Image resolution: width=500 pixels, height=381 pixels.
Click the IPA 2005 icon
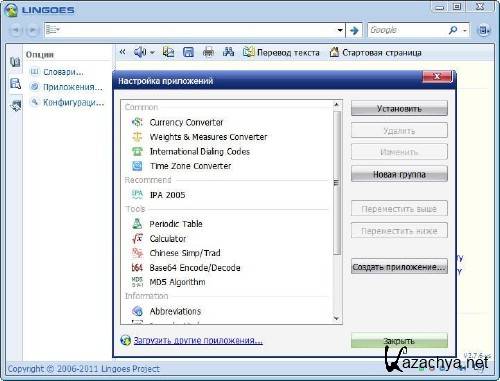[x=137, y=195]
